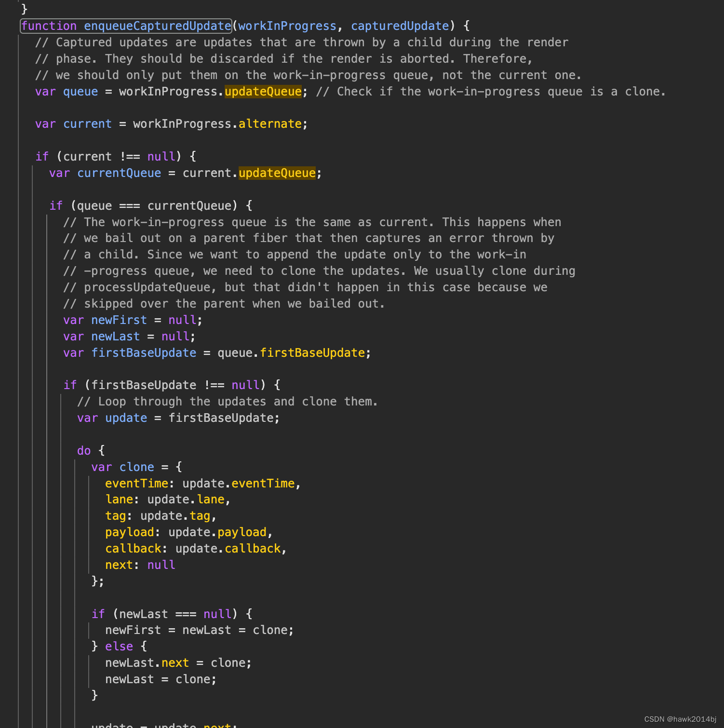724x728 pixels.
Task: Click 'if (queue === currentQueue)' condition line
Action: pos(151,206)
